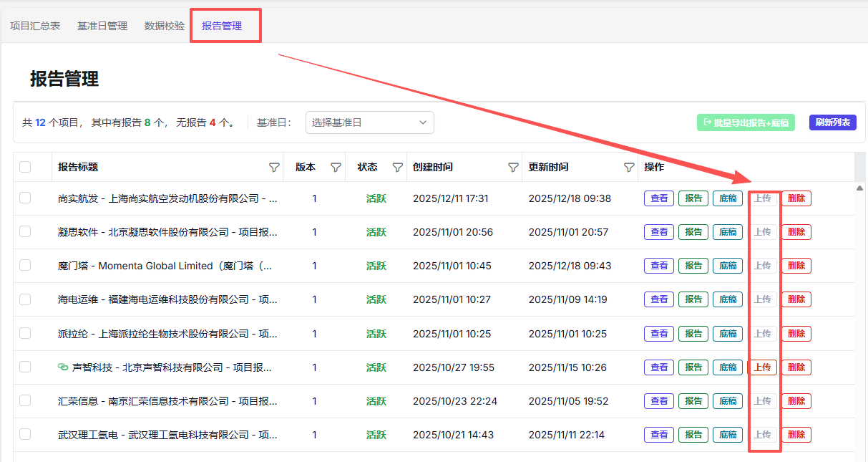Switch to 项目汇总表 tab
The image size is (868, 462).
pyautogui.click(x=35, y=26)
